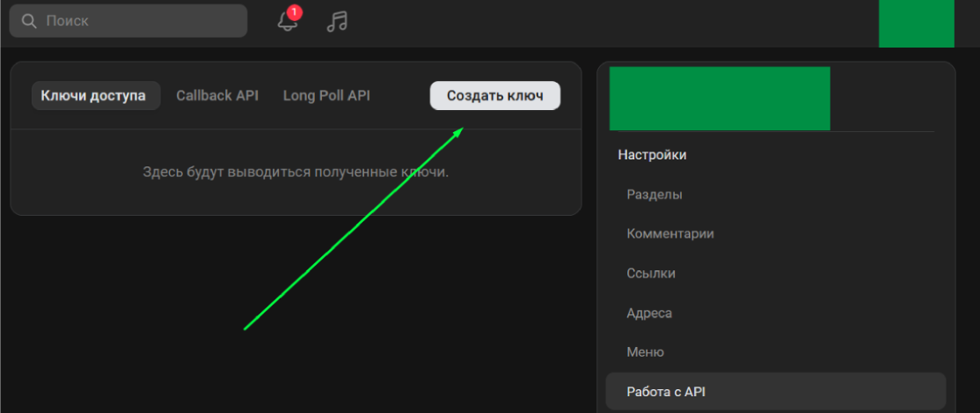Image resolution: width=980 pixels, height=413 pixels.
Task: Click the magnifier icon in search box
Action: pyautogui.click(x=29, y=20)
